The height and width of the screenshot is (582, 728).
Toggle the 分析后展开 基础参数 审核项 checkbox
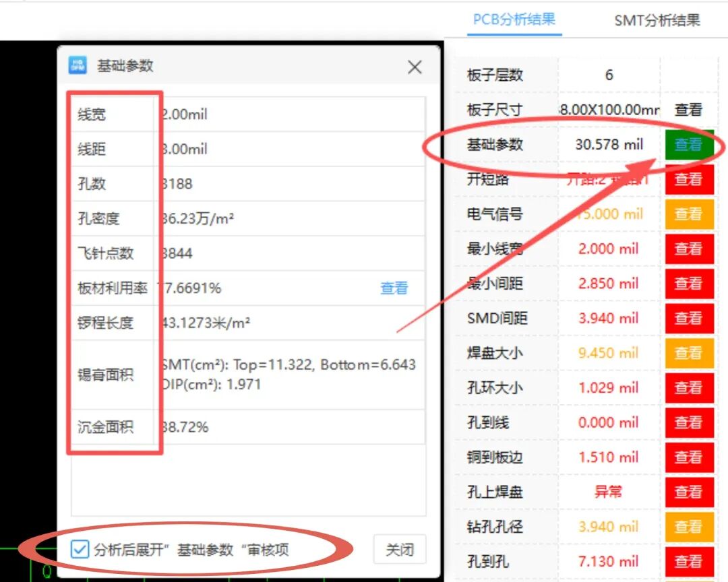pyautogui.click(x=80, y=550)
